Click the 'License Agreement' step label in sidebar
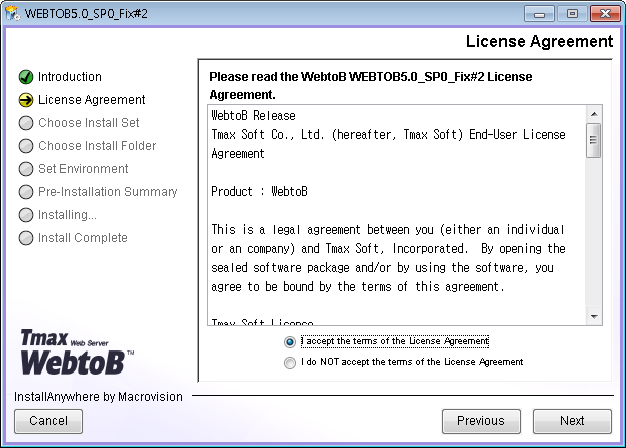 [x=92, y=100]
